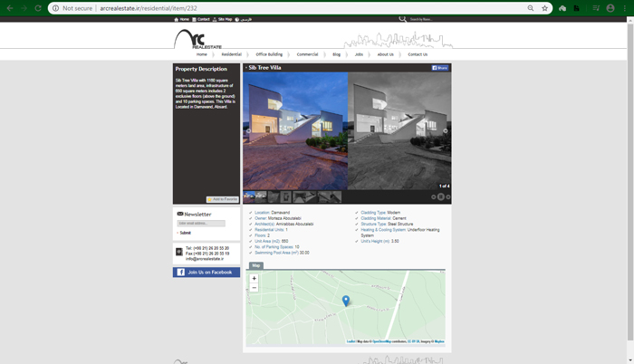
Task: Switch language using the globe Farsi icon
Action: point(237,19)
